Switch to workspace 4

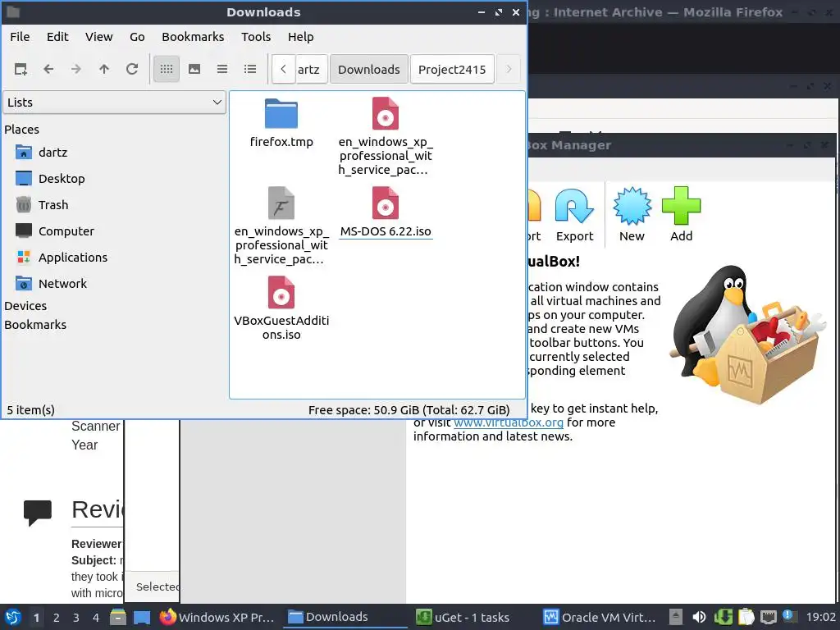tap(96, 618)
